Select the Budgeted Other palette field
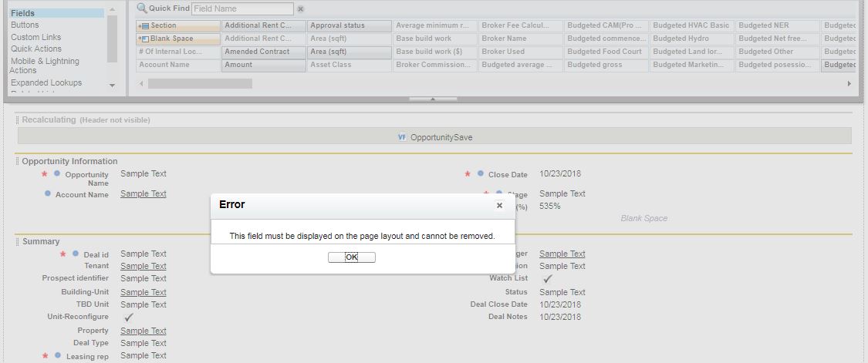 click(x=777, y=52)
